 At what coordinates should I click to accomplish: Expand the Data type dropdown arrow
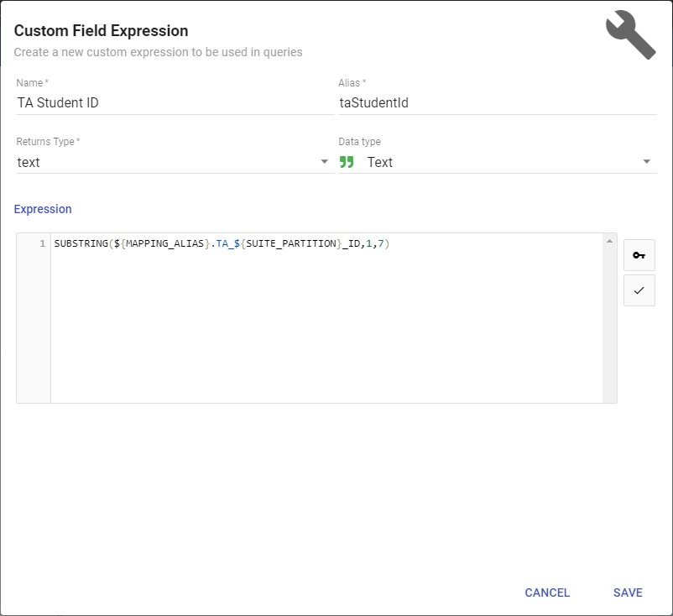[646, 162]
